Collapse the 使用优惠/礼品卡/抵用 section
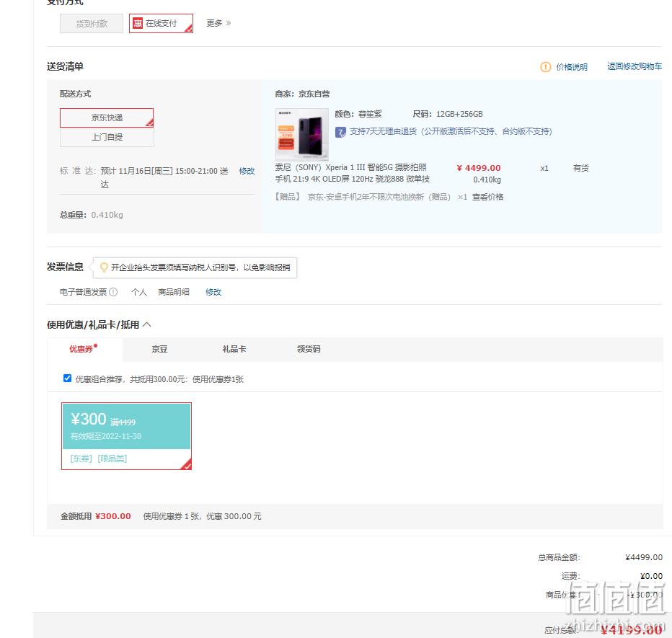Screen dimensions: 672x638 coord(146,324)
